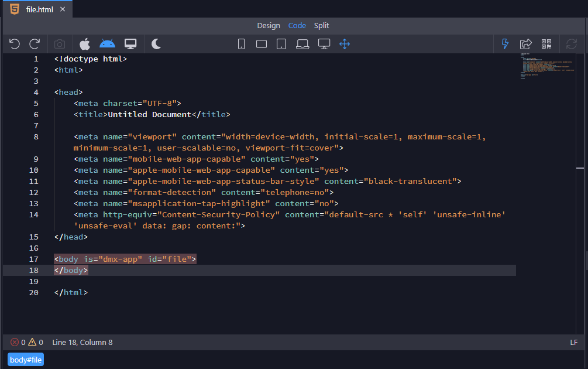Viewport: 588px width, 369px height.
Task: Choose the mobile phone portrait viewport
Action: tap(242, 44)
